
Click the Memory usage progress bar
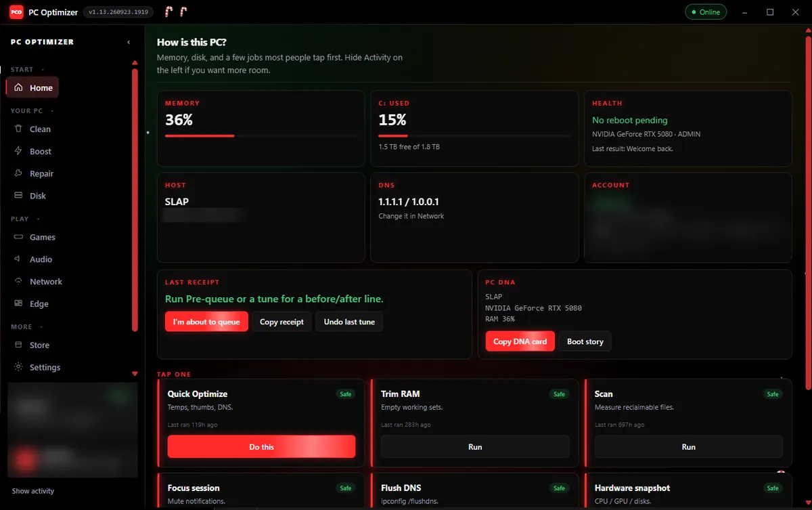tap(261, 135)
